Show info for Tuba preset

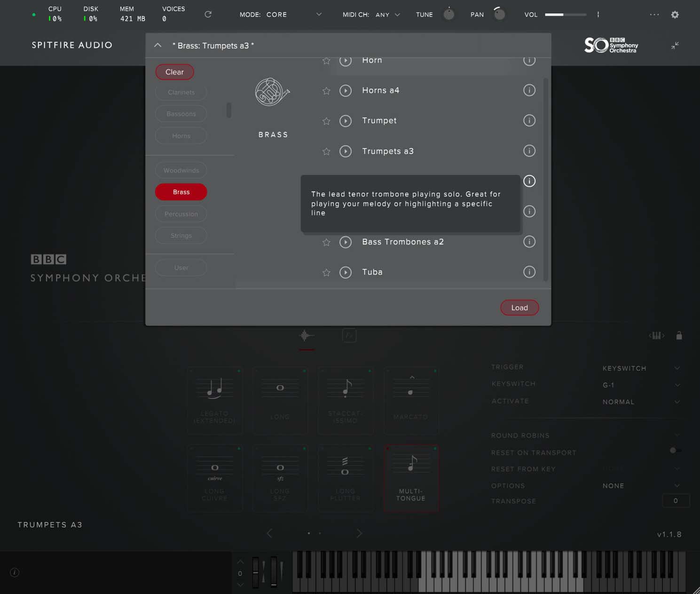(x=529, y=272)
